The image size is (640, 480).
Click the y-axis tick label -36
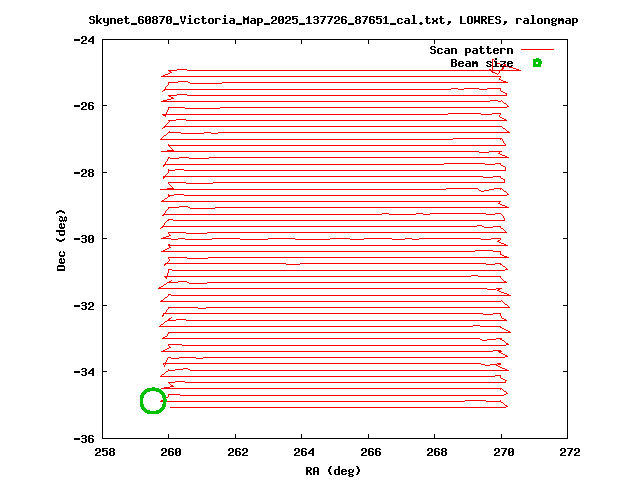click(84, 439)
